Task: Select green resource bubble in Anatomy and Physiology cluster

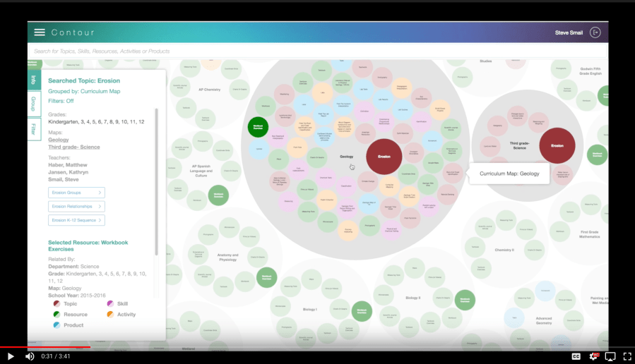Action: [x=266, y=277]
